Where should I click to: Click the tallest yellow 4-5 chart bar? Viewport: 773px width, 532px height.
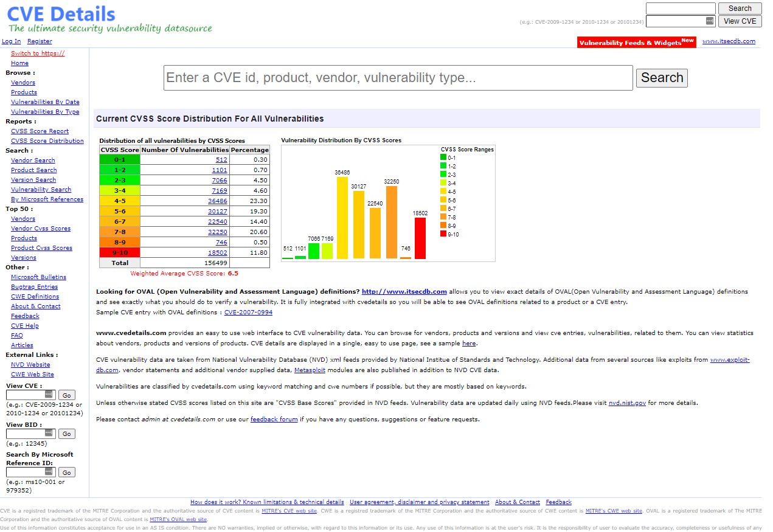pos(342,218)
